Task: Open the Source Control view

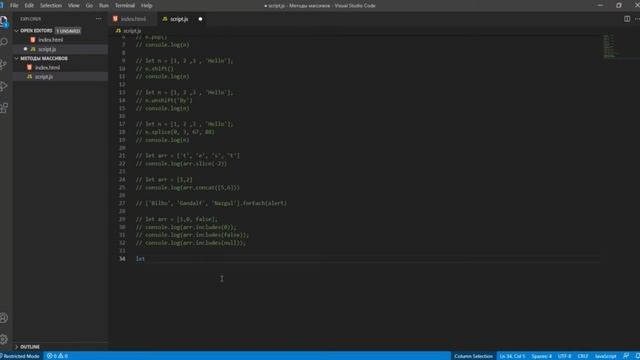Action: (4, 64)
